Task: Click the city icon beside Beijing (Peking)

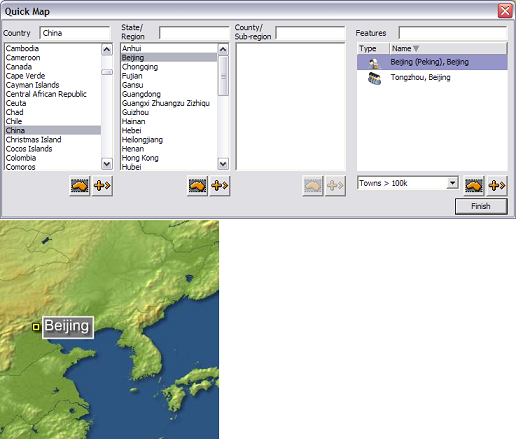Action: pyautogui.click(x=374, y=63)
